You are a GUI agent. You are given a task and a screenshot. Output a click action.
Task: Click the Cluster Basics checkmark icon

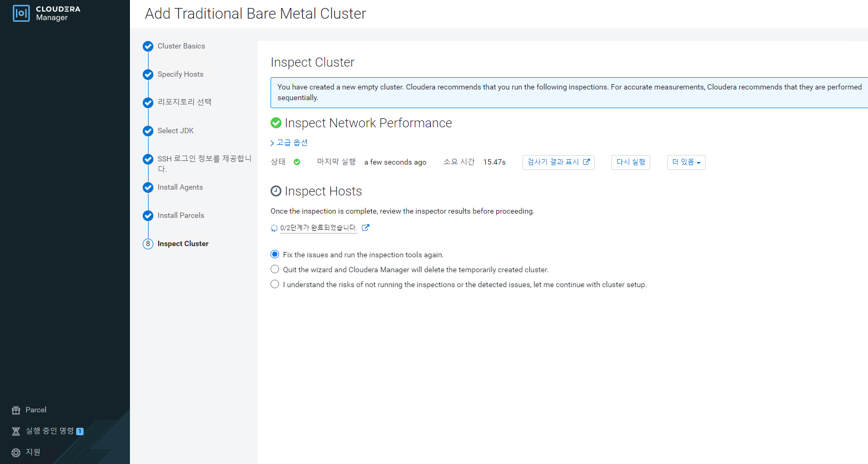point(148,46)
